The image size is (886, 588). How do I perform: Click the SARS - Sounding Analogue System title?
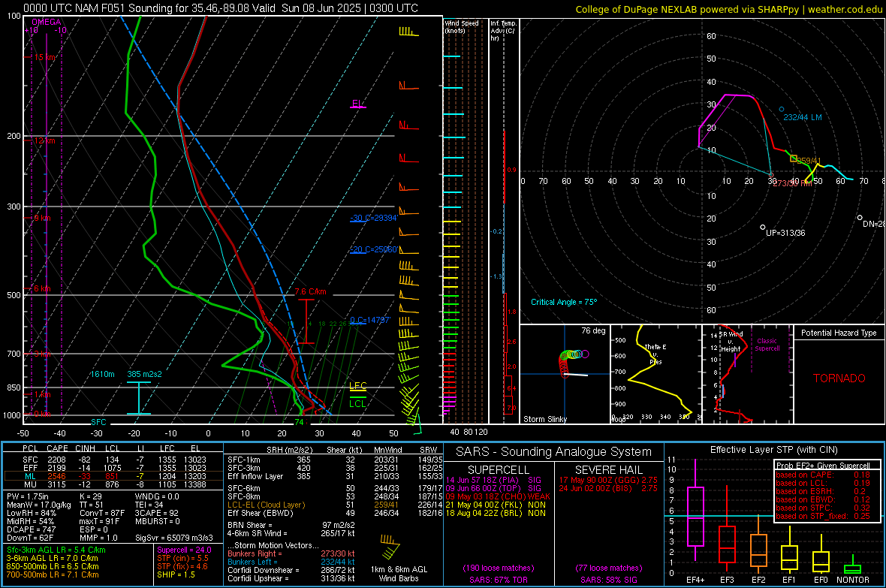tap(554, 452)
